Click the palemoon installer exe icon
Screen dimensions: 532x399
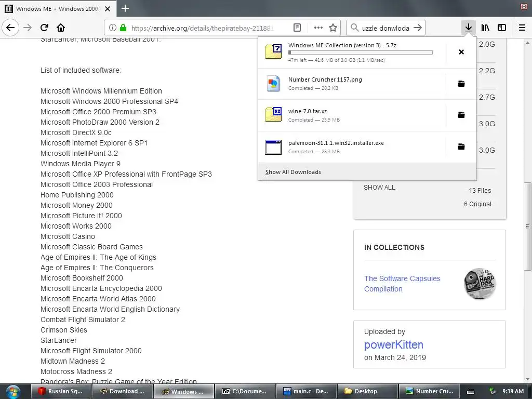tap(273, 147)
